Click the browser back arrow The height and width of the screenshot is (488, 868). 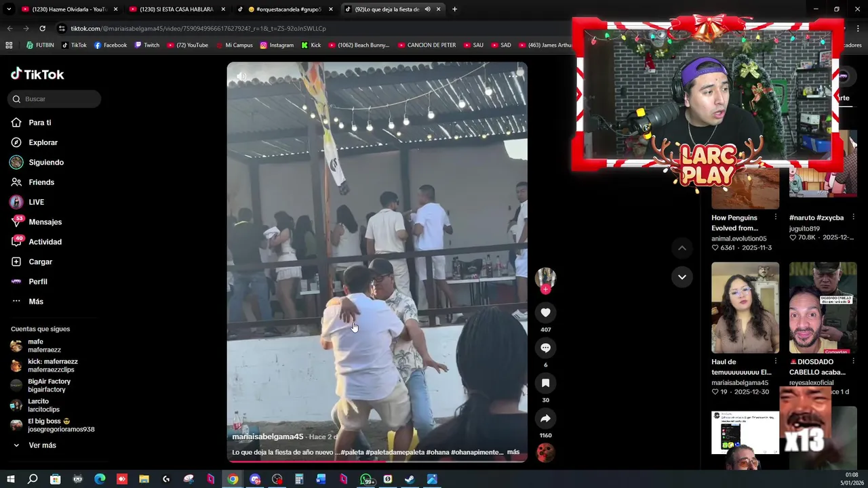(x=9, y=28)
